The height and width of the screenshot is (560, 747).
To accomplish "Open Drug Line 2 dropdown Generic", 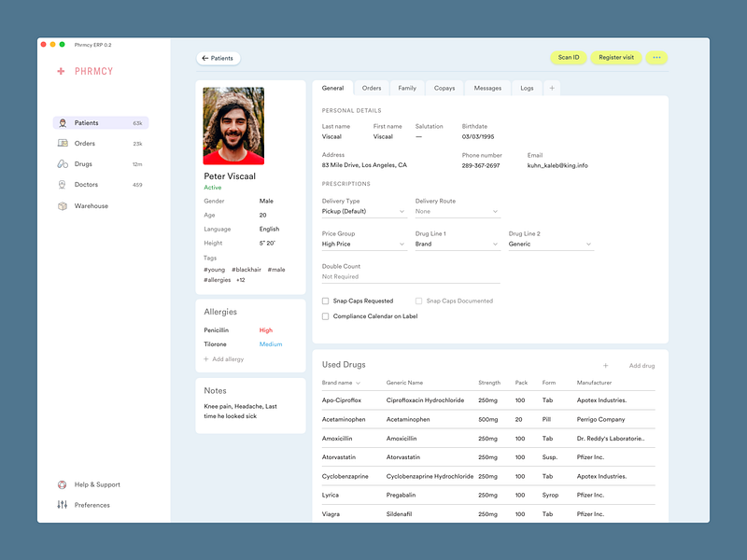I will tap(551, 244).
